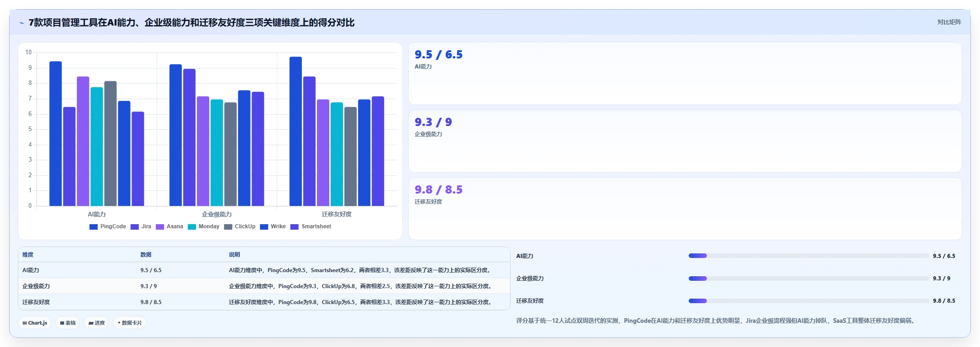Click the cyan Monday bar in 企业级能力 group
The image size is (980, 347).
click(x=217, y=152)
